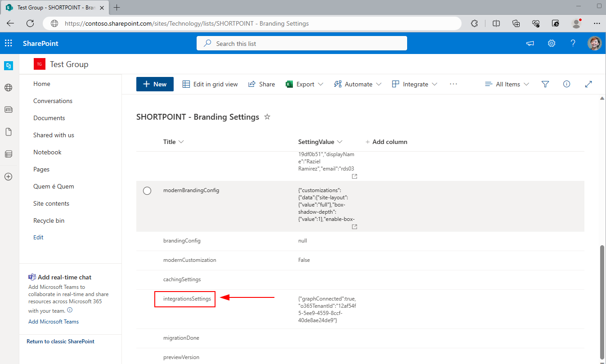Click the Share command
The height and width of the screenshot is (364, 606).
click(262, 84)
